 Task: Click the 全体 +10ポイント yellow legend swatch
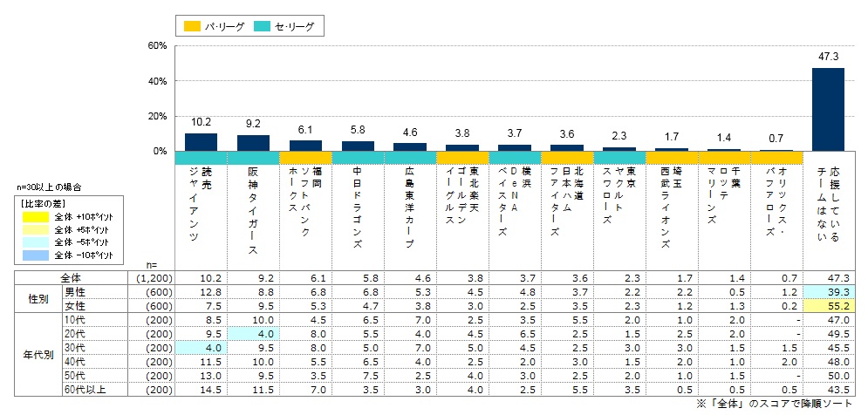pos(38,218)
